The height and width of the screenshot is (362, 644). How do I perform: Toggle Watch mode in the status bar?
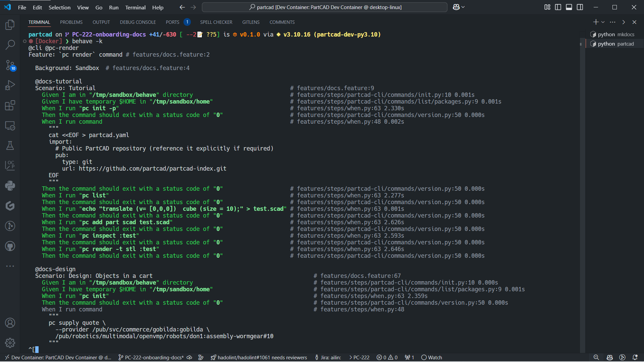pos(432,357)
